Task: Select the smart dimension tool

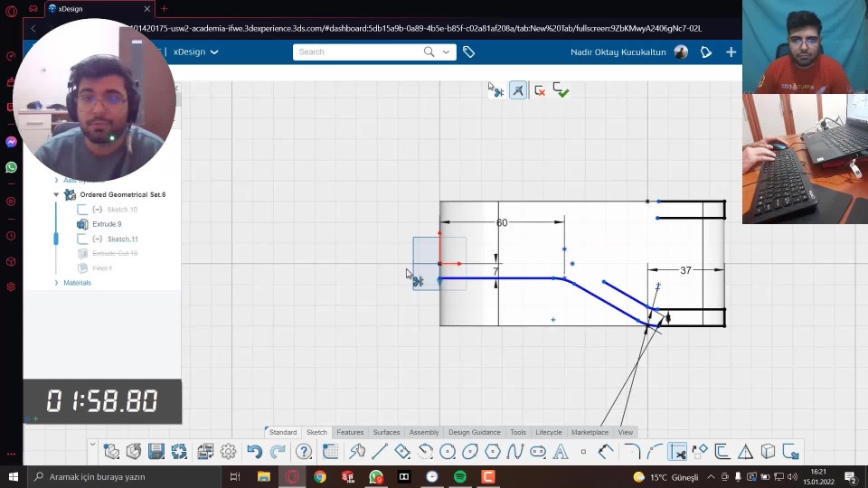Action: point(606,452)
